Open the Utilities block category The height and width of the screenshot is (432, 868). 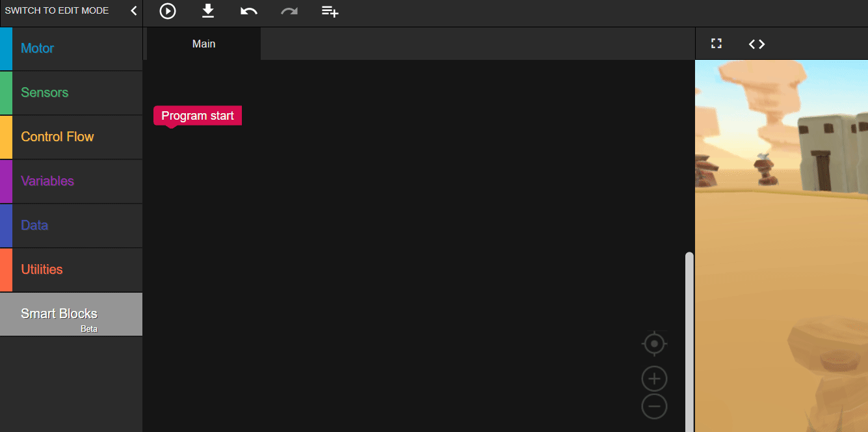(72, 270)
